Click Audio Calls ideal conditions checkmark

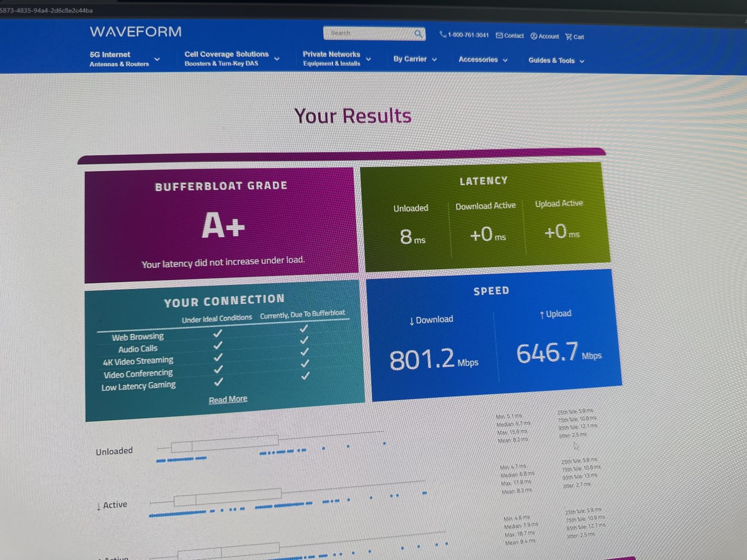(x=218, y=345)
